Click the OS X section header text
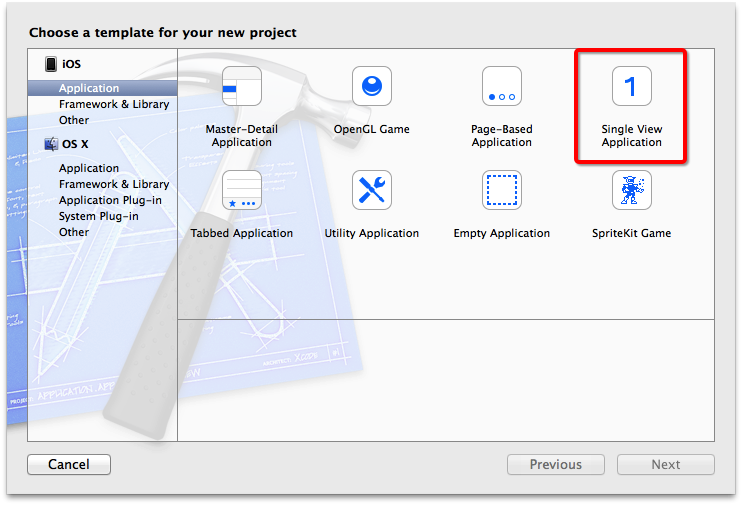 tap(75, 144)
